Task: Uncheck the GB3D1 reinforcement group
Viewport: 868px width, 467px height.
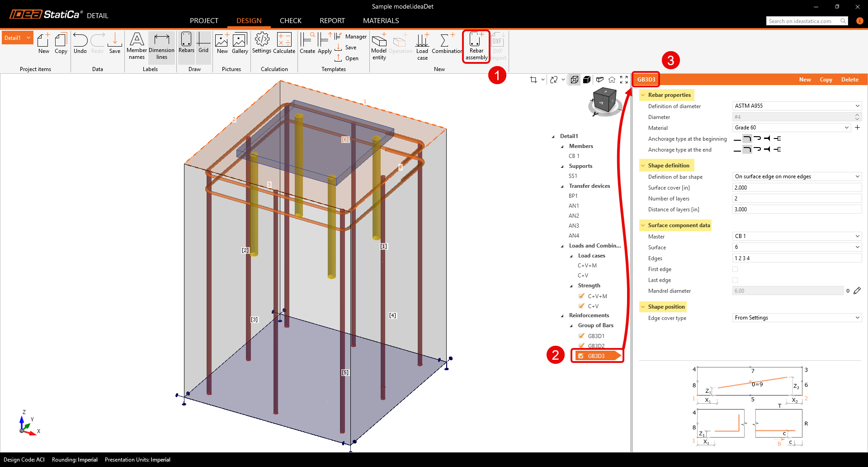Action: click(x=581, y=336)
